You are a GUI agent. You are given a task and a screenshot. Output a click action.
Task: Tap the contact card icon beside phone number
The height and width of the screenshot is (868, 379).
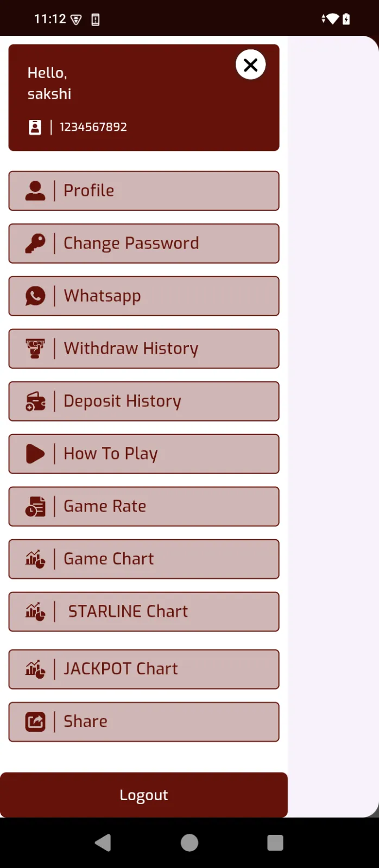35,127
